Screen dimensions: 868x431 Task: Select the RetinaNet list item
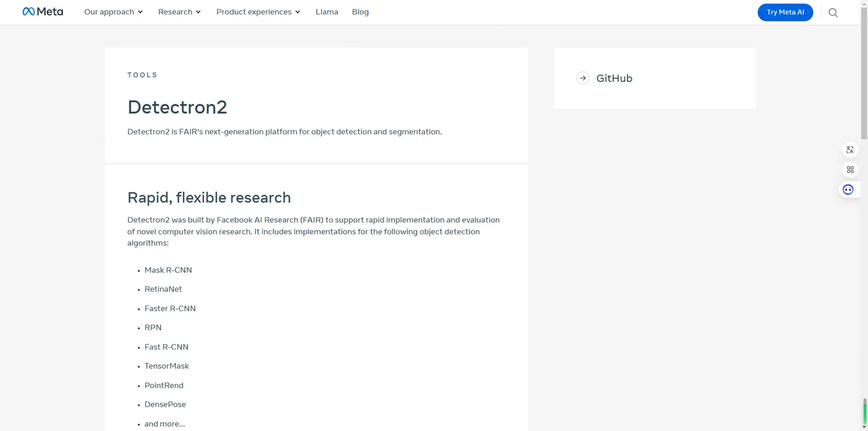[163, 289]
